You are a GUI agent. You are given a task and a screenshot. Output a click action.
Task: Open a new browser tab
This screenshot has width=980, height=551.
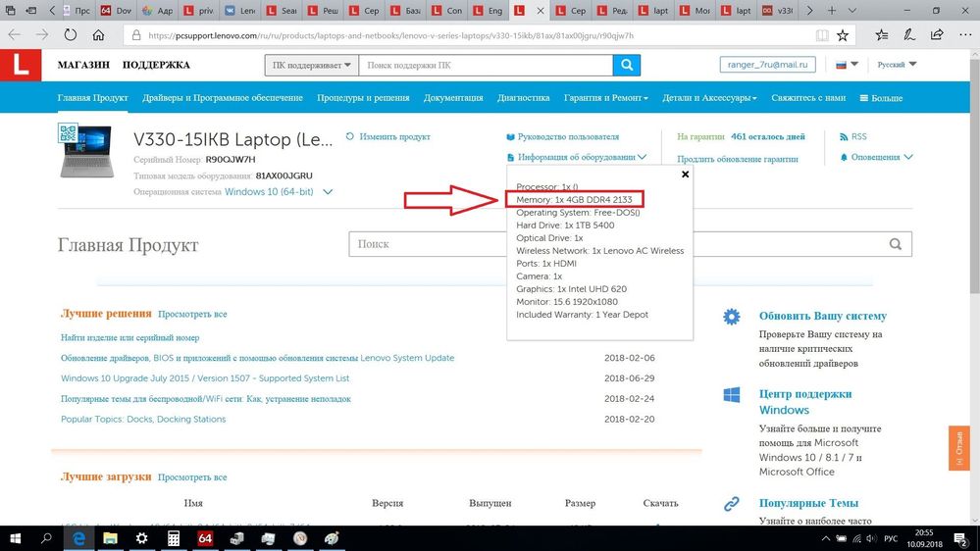pos(831,11)
